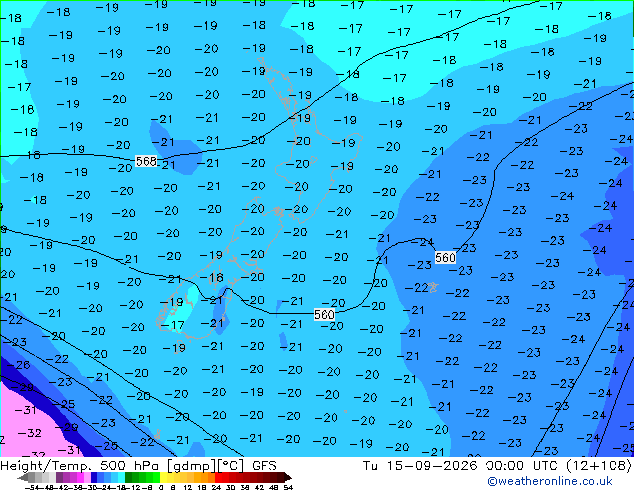Select the bright red swatch in the legend
Image resolution: width=634 pixels, height=490 pixels.
219,477
